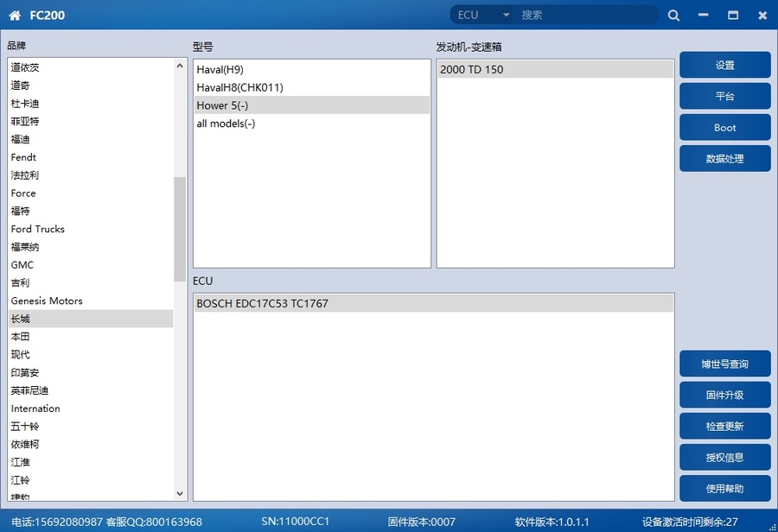Screen dimensions: 778x532
Task: Select brand 吉利
Action: pos(91,282)
